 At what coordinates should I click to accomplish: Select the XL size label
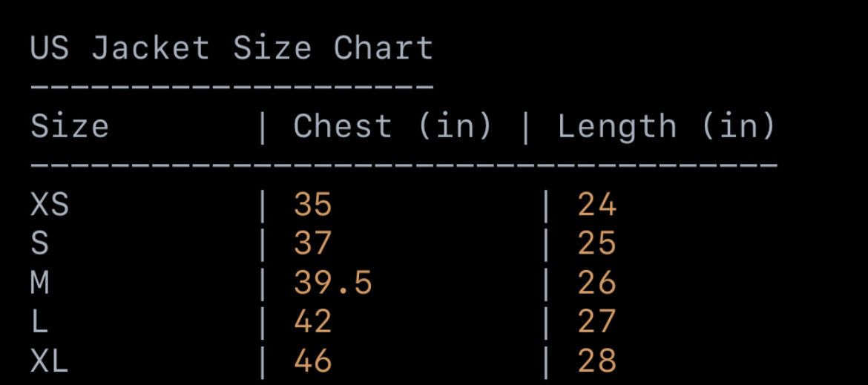[x=50, y=361]
